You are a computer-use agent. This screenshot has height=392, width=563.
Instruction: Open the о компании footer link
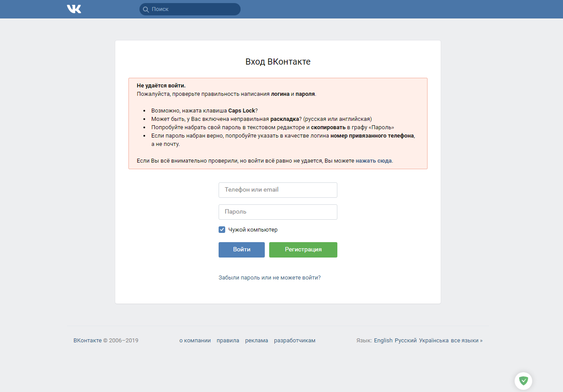pyautogui.click(x=195, y=341)
